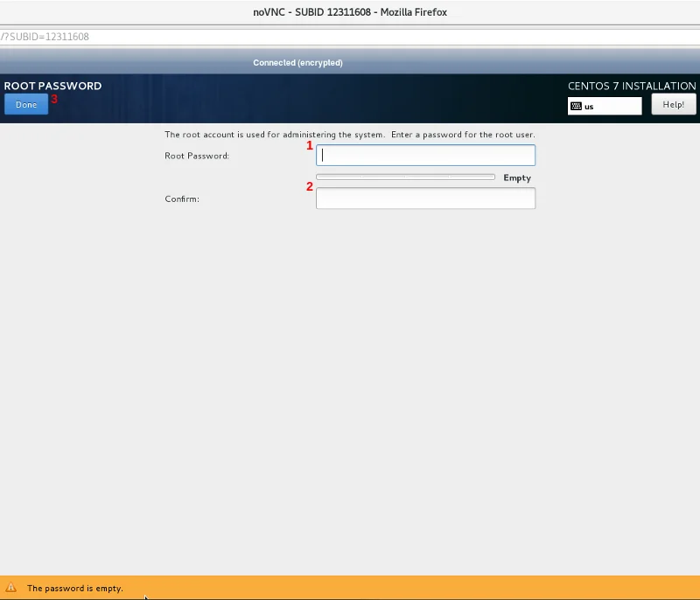Click the CENTOS 7 INSTALLATION title
700x600 pixels.
pos(632,86)
